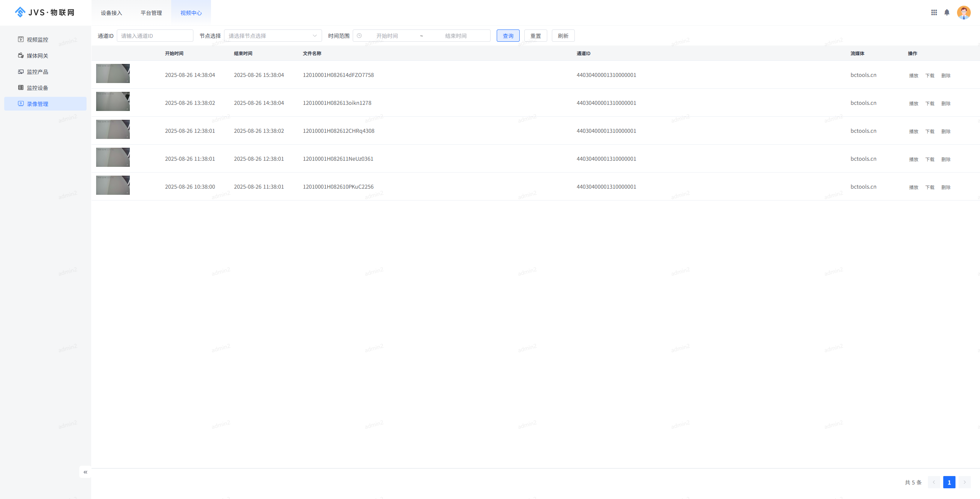Open 监控产品 in sidebar
980x499 pixels.
pos(45,72)
